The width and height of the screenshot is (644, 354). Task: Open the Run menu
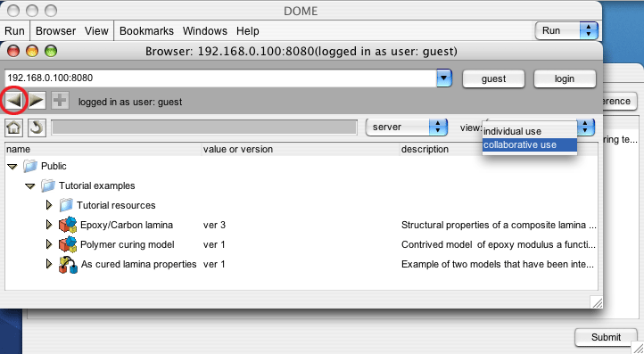point(14,31)
